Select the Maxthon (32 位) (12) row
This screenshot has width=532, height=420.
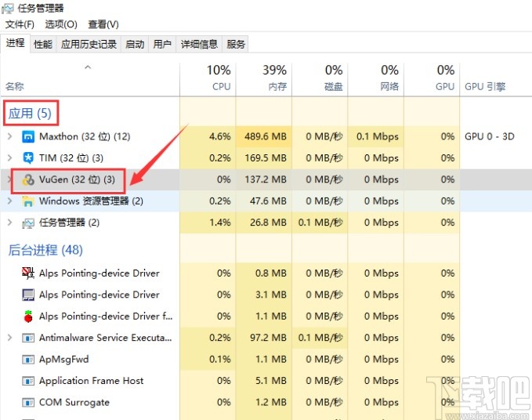point(266,136)
